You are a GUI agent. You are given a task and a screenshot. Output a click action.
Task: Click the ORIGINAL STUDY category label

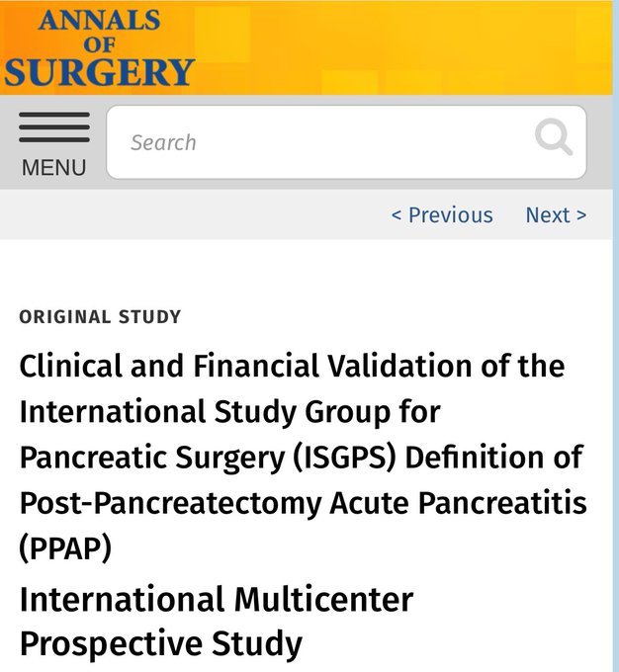[100, 317]
